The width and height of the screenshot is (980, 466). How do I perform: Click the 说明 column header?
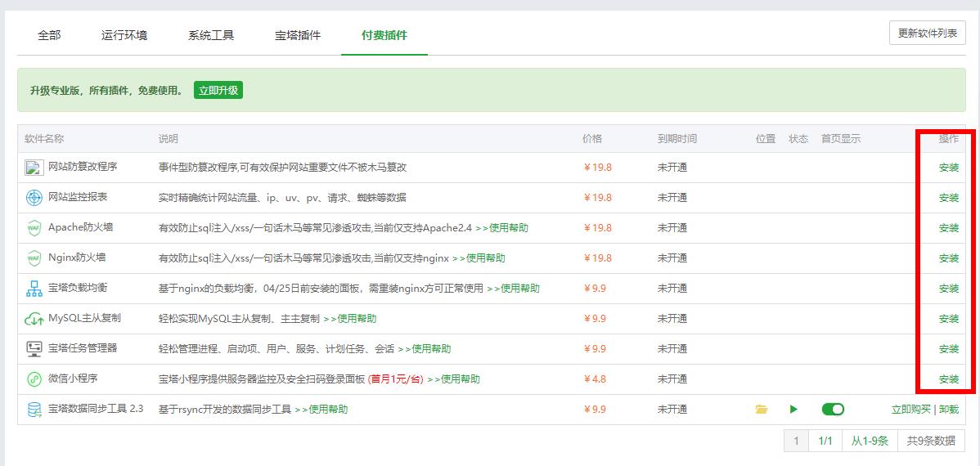(169, 139)
